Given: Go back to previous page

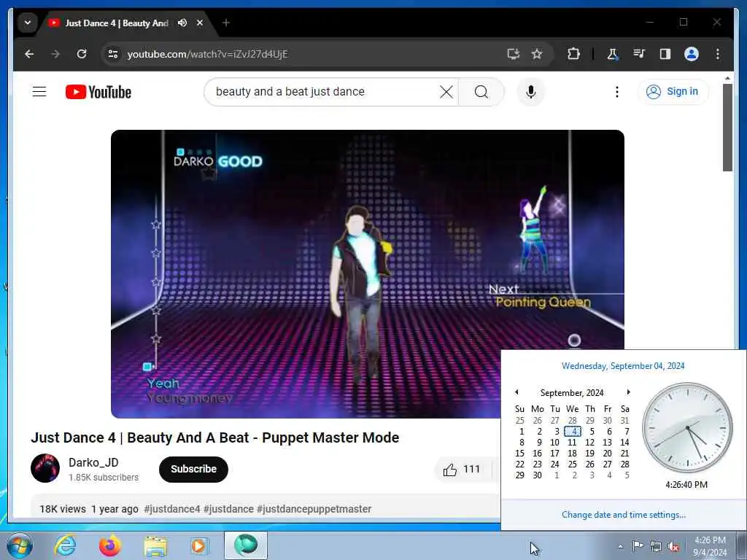Looking at the screenshot, I should 29,54.
